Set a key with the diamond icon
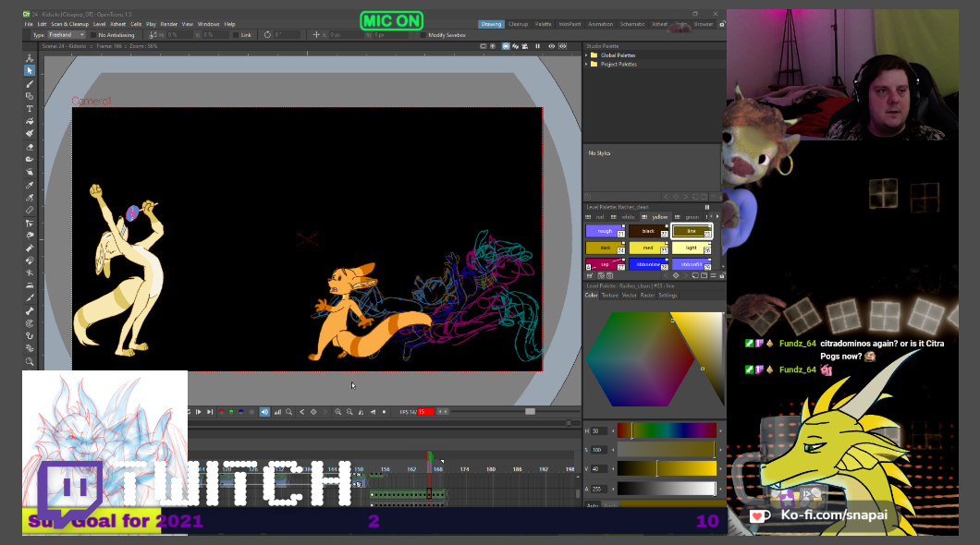This screenshot has width=980, height=545. (x=313, y=412)
